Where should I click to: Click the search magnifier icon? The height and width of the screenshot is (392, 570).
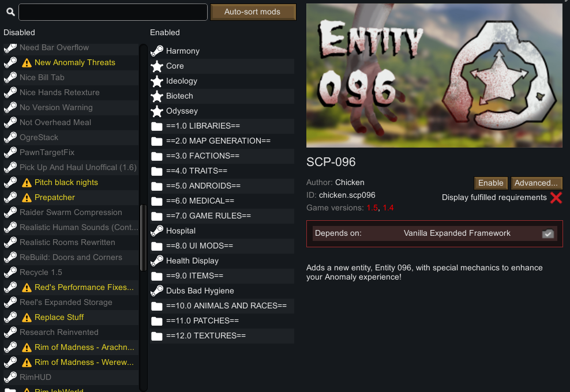point(10,12)
